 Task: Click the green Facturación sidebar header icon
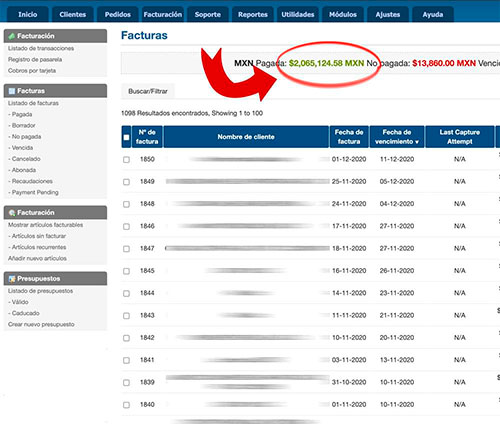click(12, 36)
